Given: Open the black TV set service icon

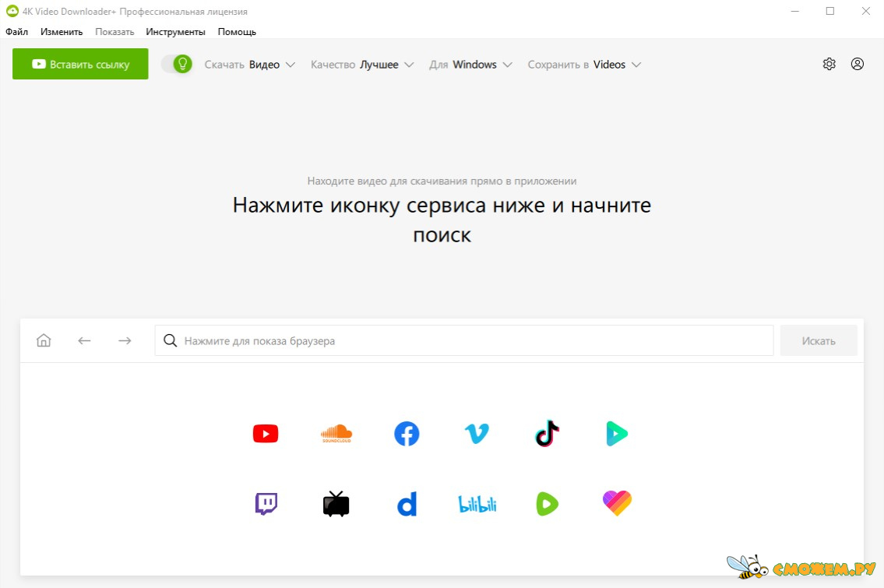Looking at the screenshot, I should pos(336,504).
